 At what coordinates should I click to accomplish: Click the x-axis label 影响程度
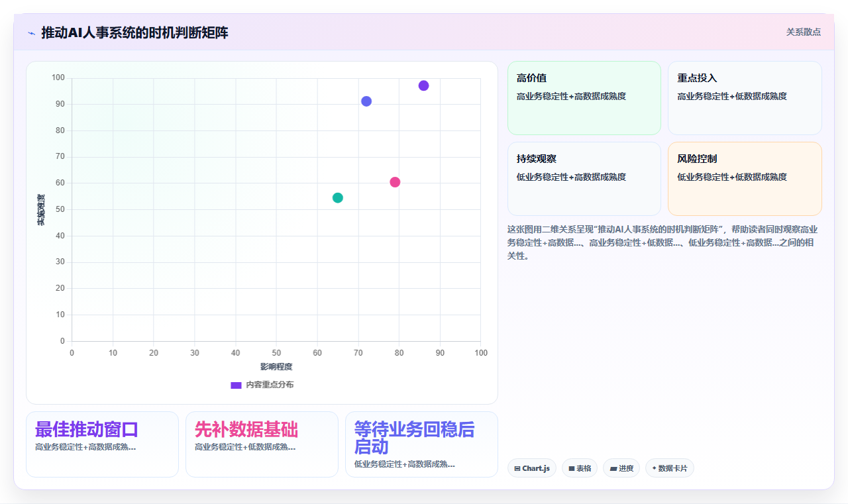click(276, 366)
